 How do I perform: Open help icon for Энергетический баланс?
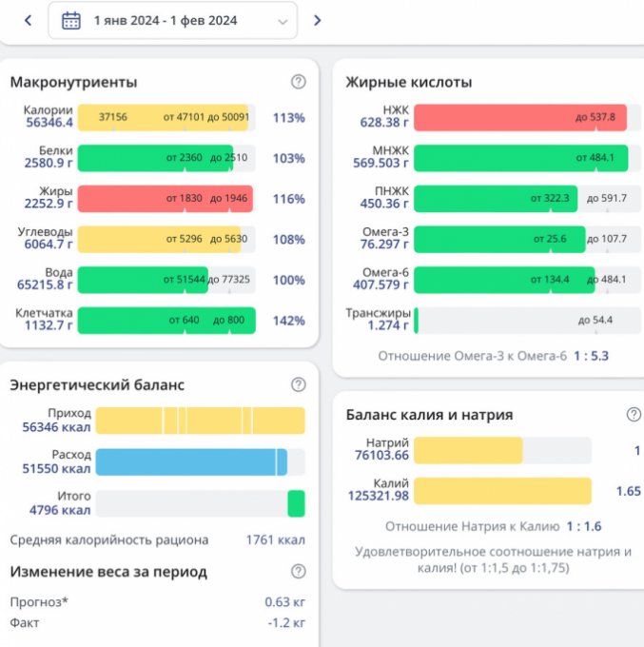point(299,384)
